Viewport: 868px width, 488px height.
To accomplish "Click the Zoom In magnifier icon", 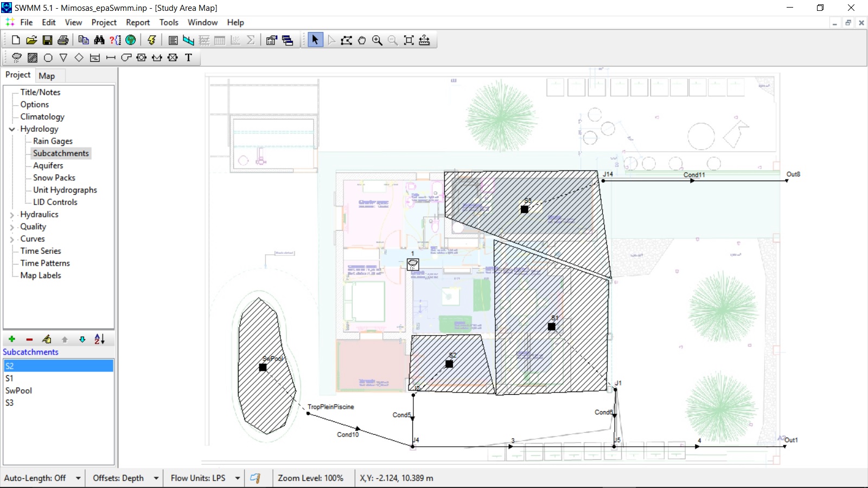I will pyautogui.click(x=377, y=40).
